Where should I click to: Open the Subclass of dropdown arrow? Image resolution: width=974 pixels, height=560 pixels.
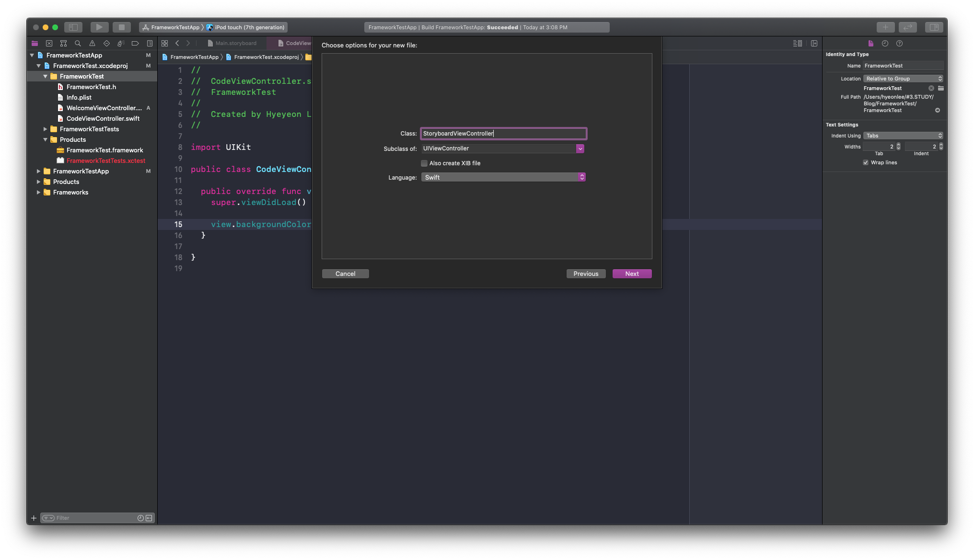(x=580, y=149)
